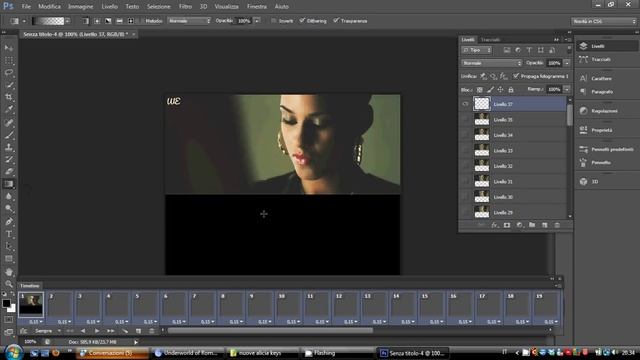Select the Move tool

click(x=9, y=48)
